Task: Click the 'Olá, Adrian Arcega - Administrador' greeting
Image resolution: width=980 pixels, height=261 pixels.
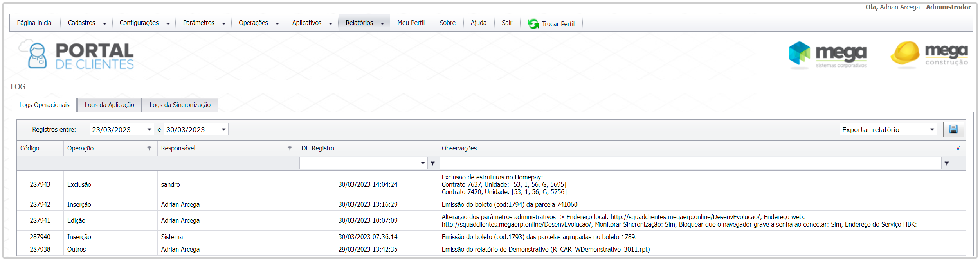Action: pos(918,7)
